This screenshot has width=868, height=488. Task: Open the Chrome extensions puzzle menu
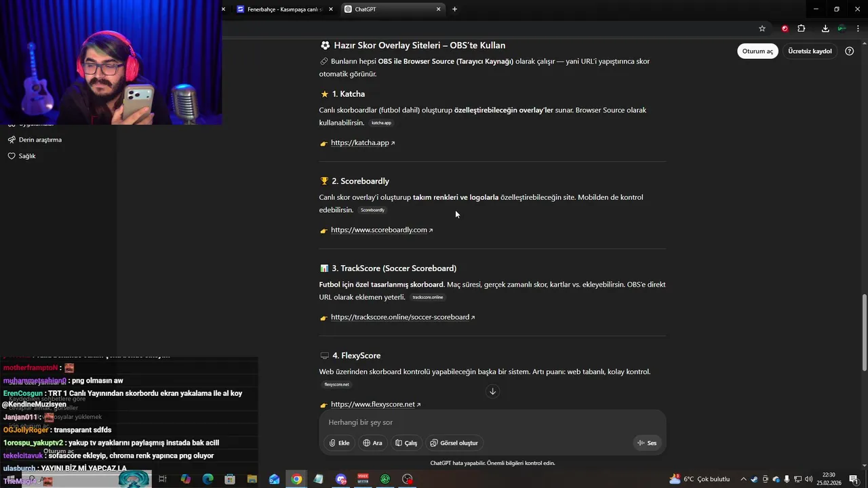802,28
